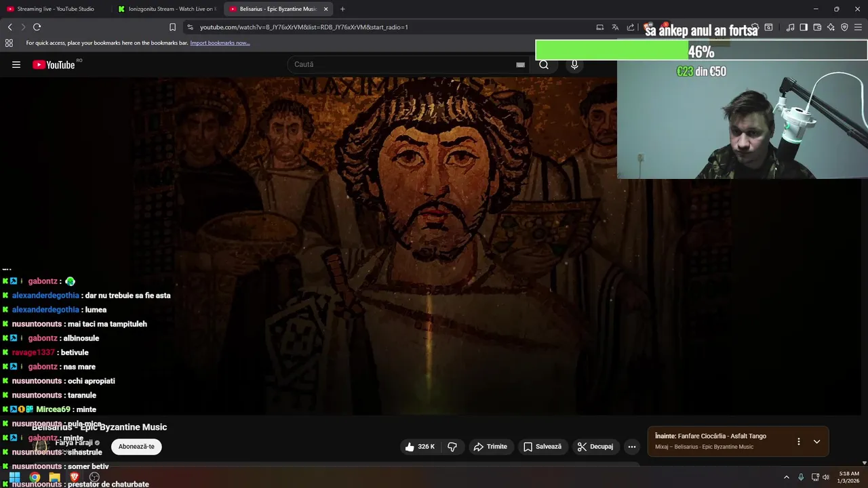Switch to 'Streaming live - YouTube Studio' tab
This screenshot has height=488, width=868.
(x=56, y=9)
